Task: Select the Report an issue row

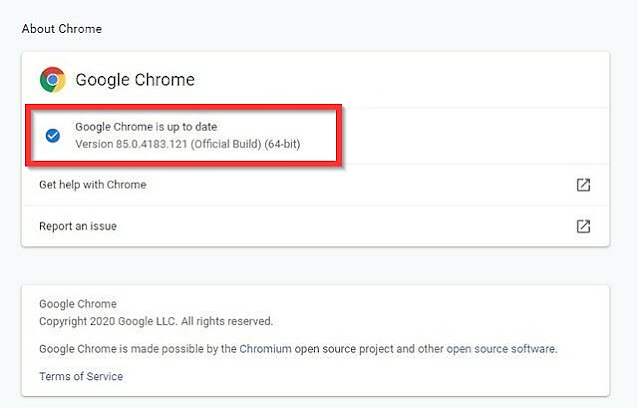Action: [x=78, y=226]
